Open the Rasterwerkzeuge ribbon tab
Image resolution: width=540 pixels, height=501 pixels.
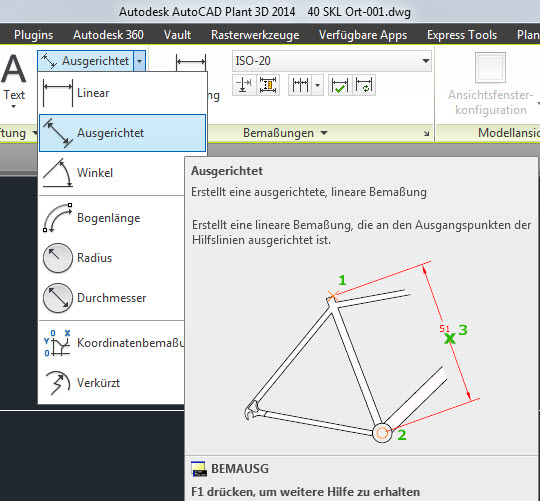pyautogui.click(x=255, y=35)
